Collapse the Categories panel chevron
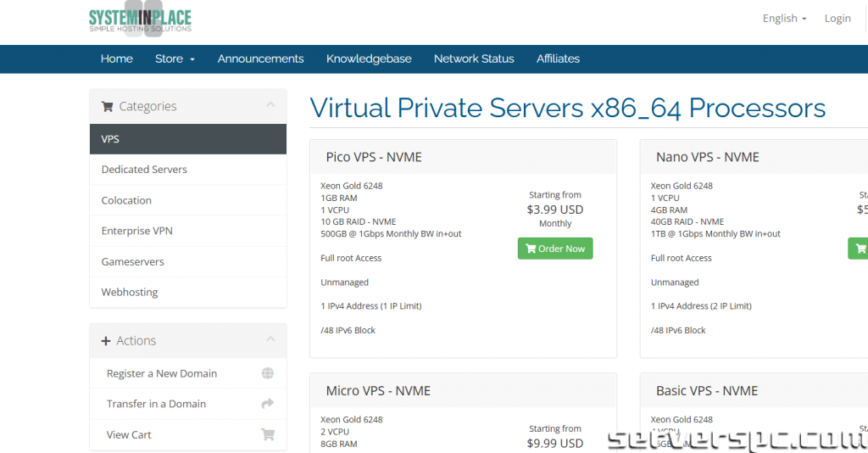The width and height of the screenshot is (868, 453). coord(270,105)
